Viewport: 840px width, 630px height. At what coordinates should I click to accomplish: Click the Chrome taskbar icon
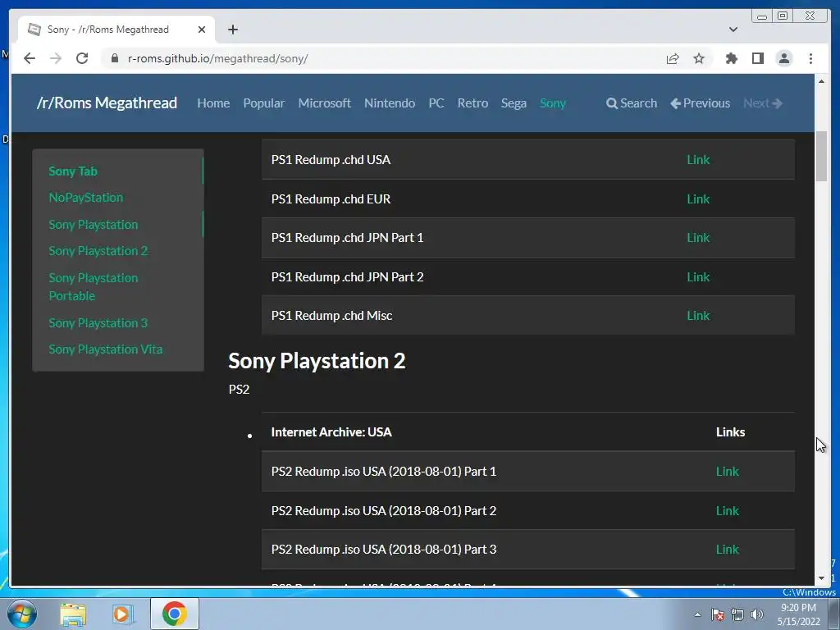(x=174, y=614)
